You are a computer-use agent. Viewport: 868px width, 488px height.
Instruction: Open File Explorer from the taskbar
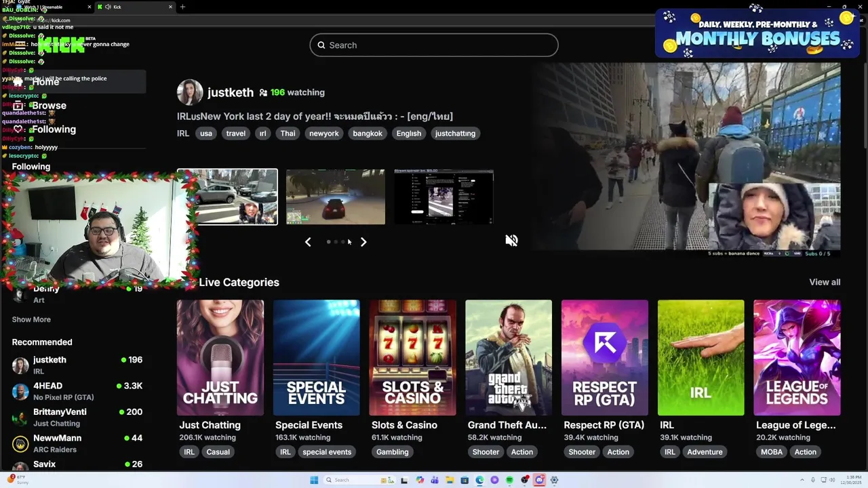click(x=450, y=480)
